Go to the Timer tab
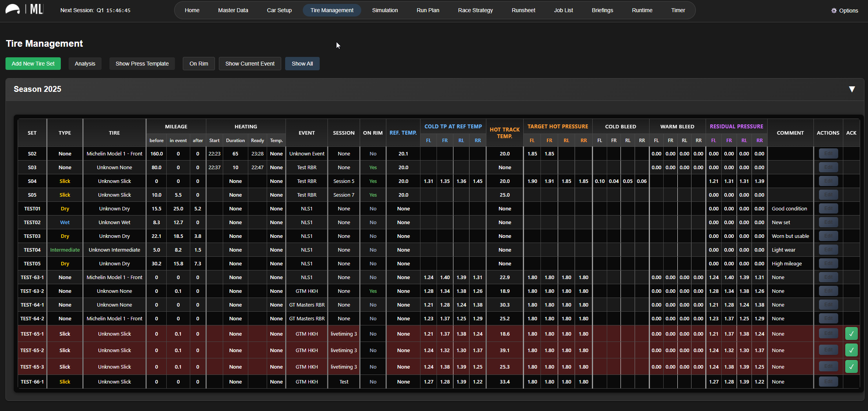This screenshot has height=411, width=868. 678,10
